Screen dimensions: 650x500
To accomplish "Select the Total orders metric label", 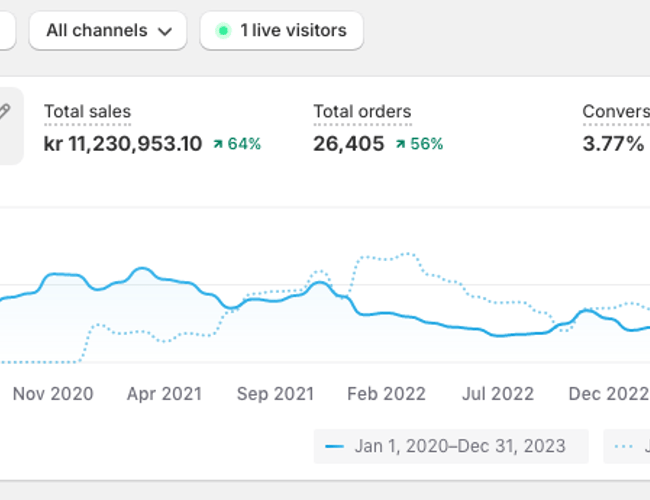I will pos(362,112).
